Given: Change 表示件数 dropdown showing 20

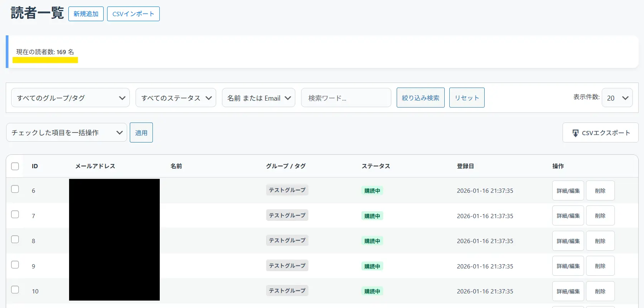Looking at the screenshot, I should tap(617, 98).
